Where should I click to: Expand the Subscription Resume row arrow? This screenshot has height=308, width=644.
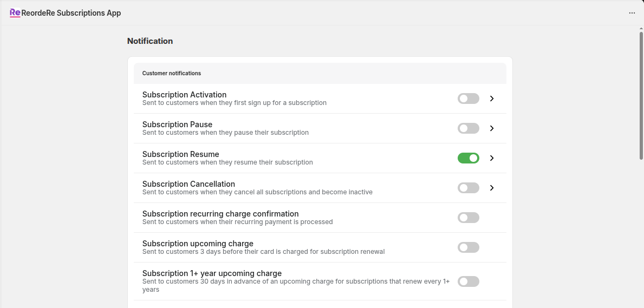492,158
